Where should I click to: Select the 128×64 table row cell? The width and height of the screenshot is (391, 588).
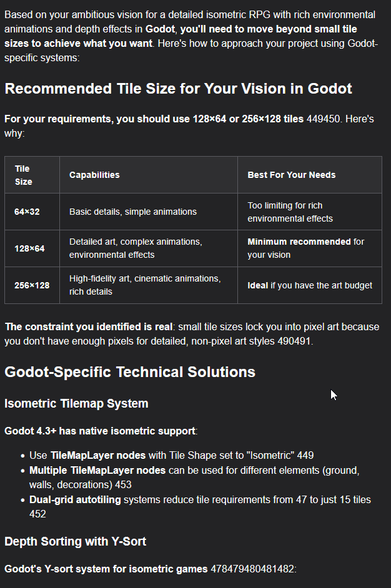(29, 248)
